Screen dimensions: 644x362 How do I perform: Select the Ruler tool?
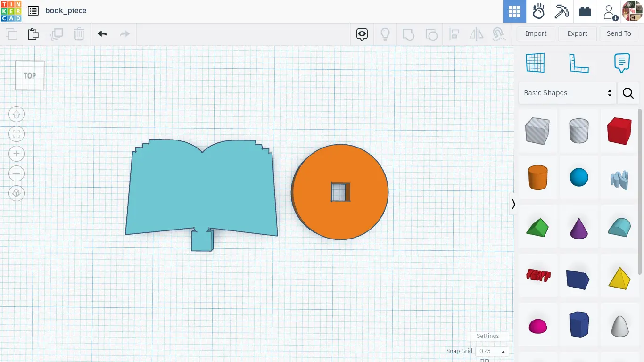tap(579, 63)
